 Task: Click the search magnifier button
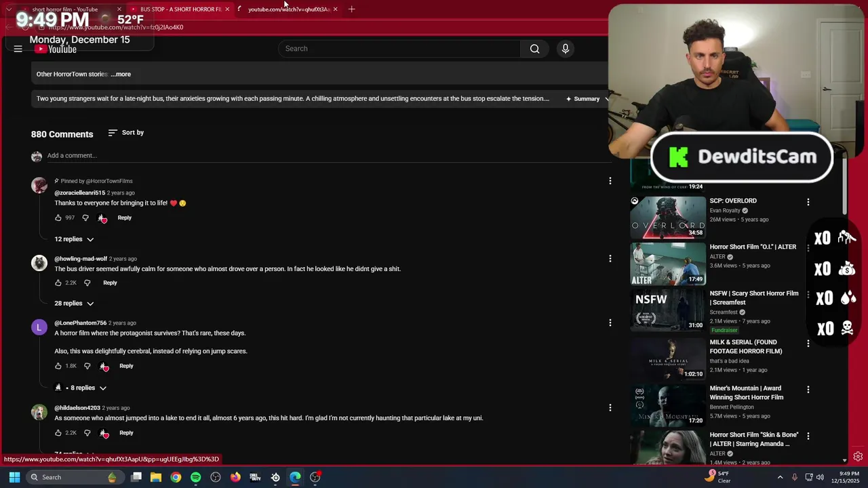(x=534, y=49)
